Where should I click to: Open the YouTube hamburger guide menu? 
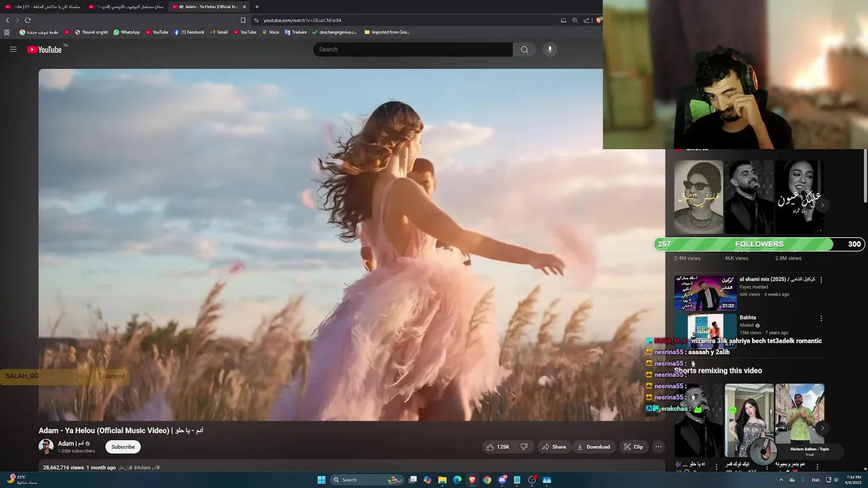pos(13,49)
